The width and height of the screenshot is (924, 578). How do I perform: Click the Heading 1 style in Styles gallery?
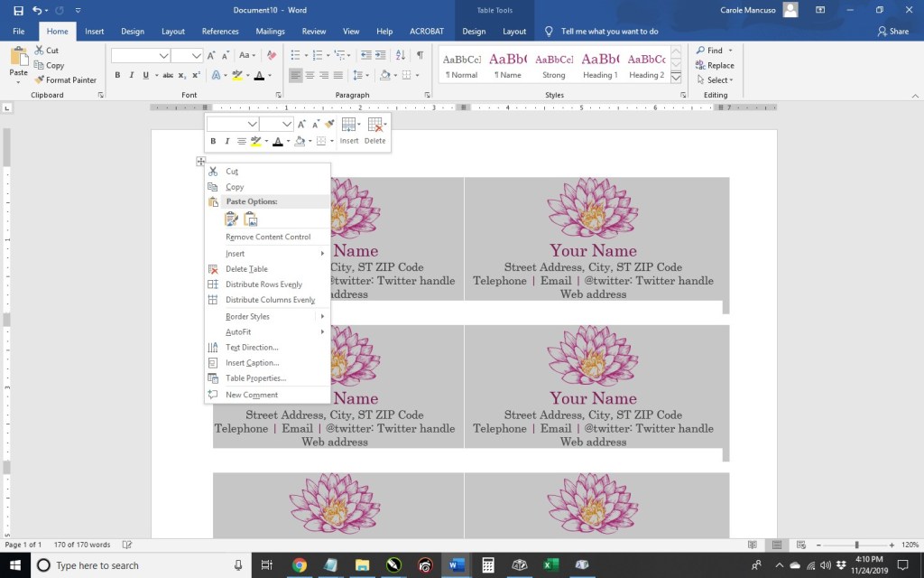[600, 65]
